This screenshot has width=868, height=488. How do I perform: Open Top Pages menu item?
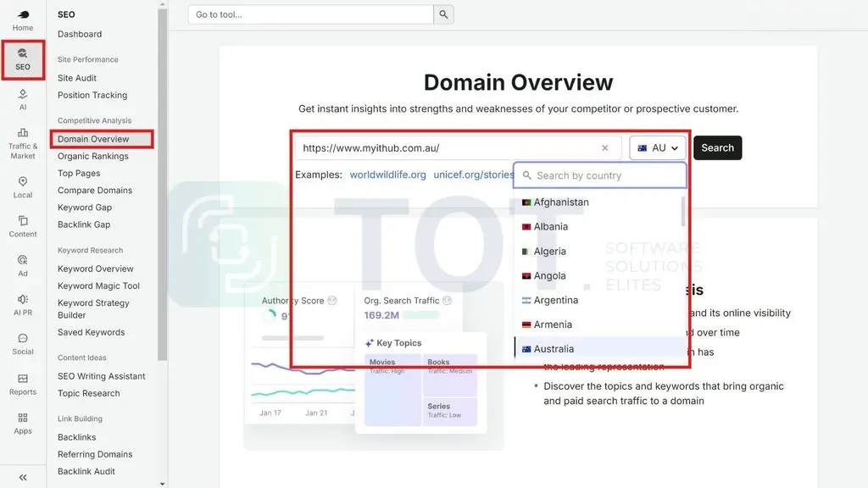click(x=79, y=173)
